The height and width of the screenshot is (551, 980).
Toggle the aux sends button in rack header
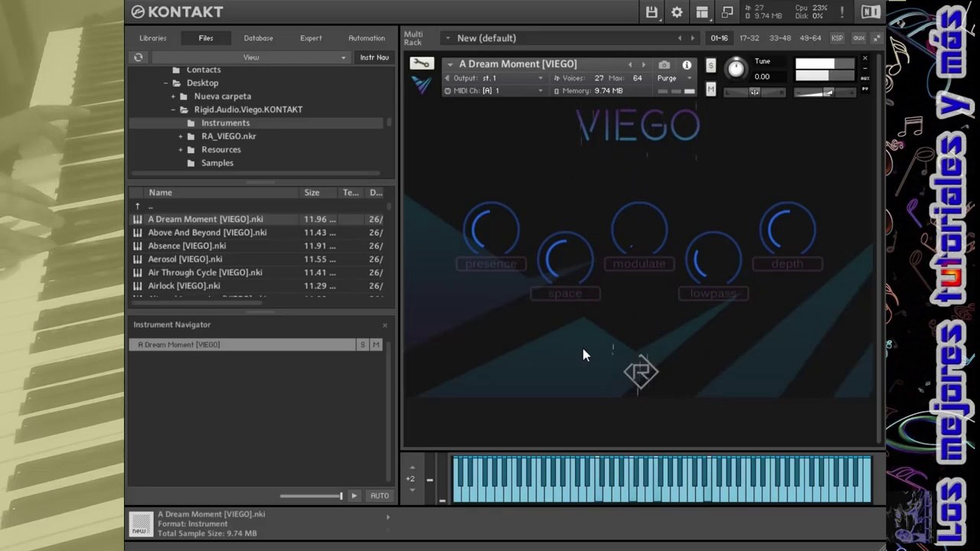(858, 38)
